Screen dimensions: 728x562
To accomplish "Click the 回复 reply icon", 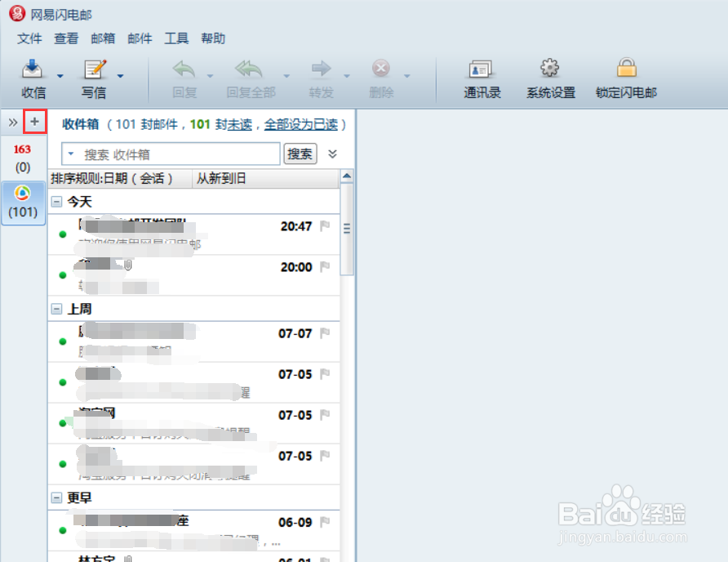I will coord(184,69).
